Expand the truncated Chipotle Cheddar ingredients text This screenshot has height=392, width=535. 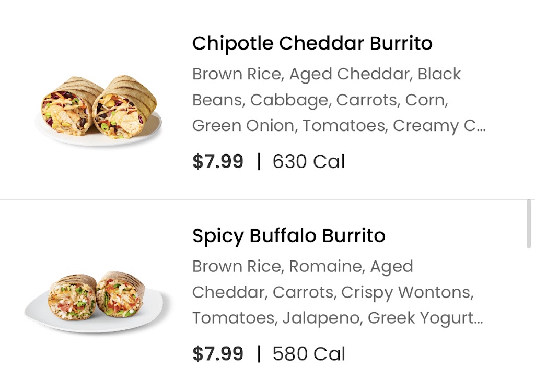[x=339, y=100]
